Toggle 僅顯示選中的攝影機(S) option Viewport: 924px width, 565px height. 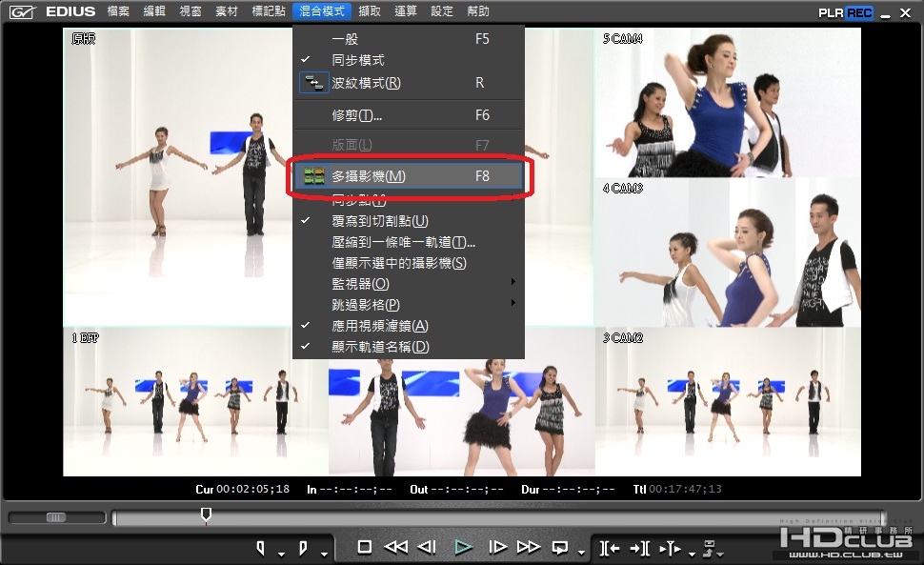point(409,263)
